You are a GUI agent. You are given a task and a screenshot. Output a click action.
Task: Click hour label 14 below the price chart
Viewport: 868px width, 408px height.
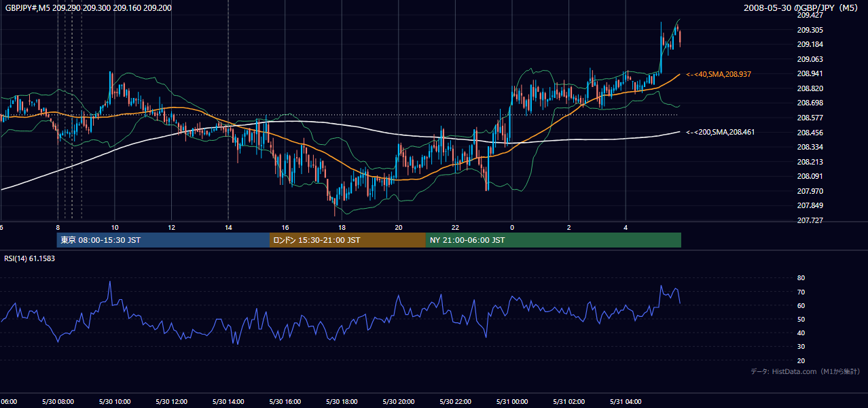pyautogui.click(x=228, y=228)
